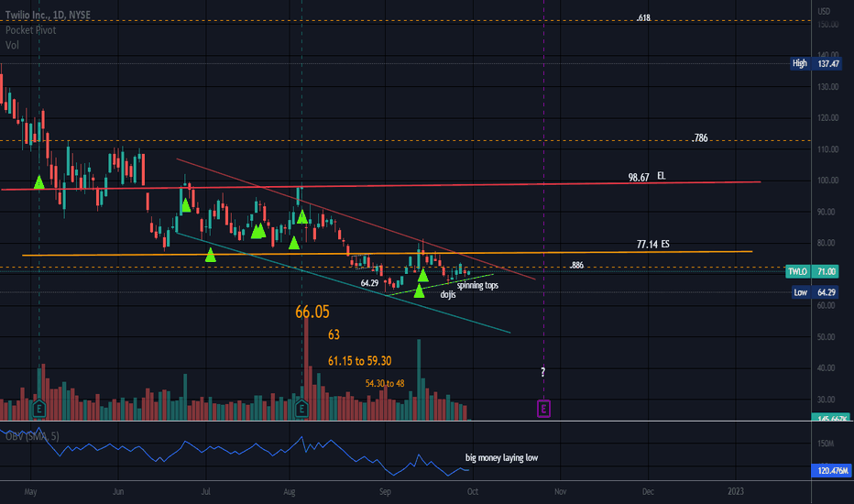Click the 54.30 to 48 annotation
Image resolution: width=854 pixels, height=504 pixels.
(x=385, y=384)
